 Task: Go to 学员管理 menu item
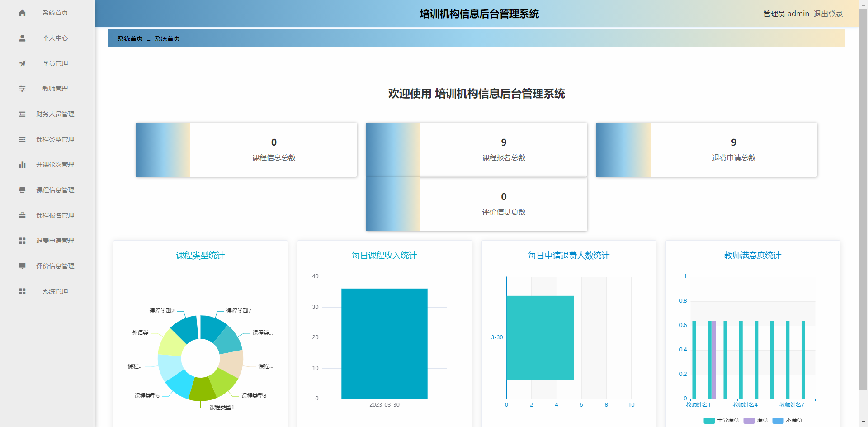[47, 63]
